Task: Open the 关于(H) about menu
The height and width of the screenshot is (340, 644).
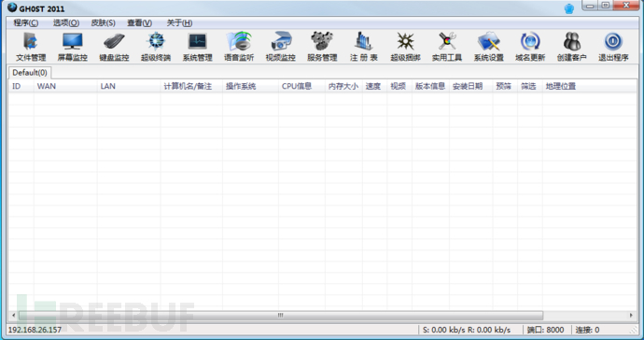Action: pos(179,23)
